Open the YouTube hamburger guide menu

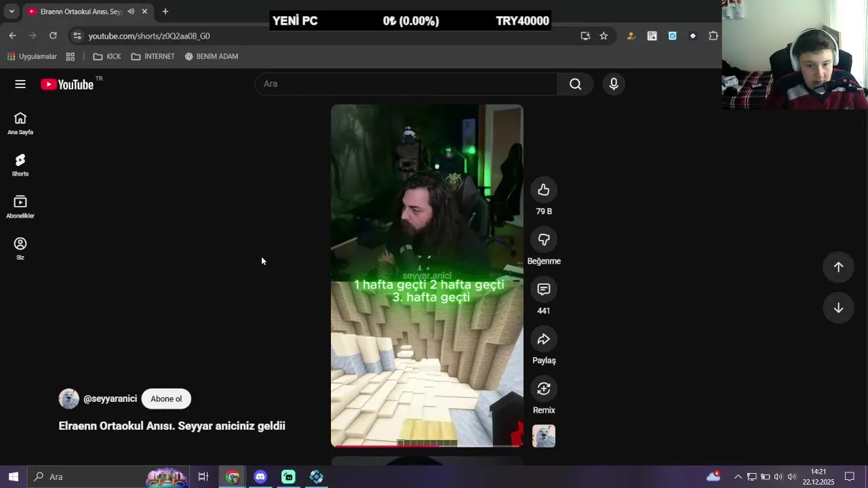coord(20,84)
